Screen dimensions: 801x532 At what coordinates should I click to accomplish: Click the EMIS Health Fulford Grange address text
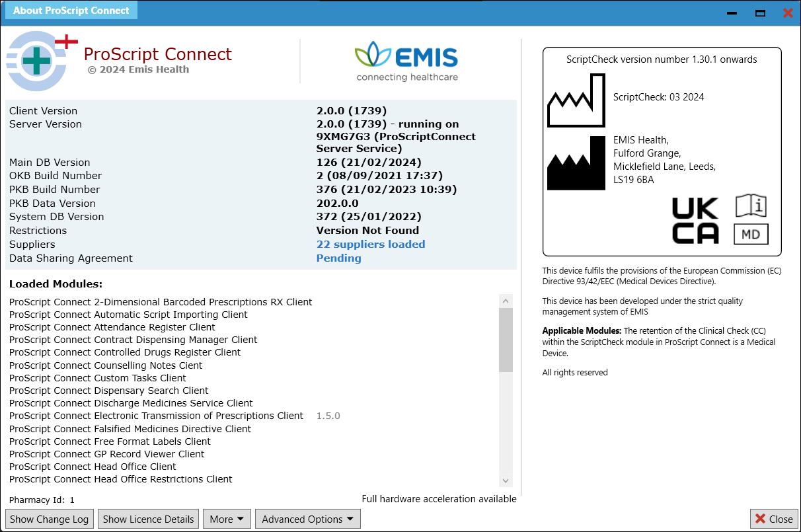(x=664, y=160)
